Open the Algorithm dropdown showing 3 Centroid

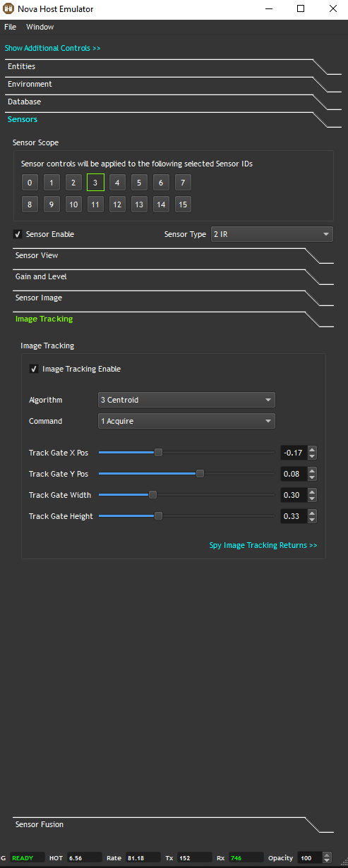coord(186,400)
